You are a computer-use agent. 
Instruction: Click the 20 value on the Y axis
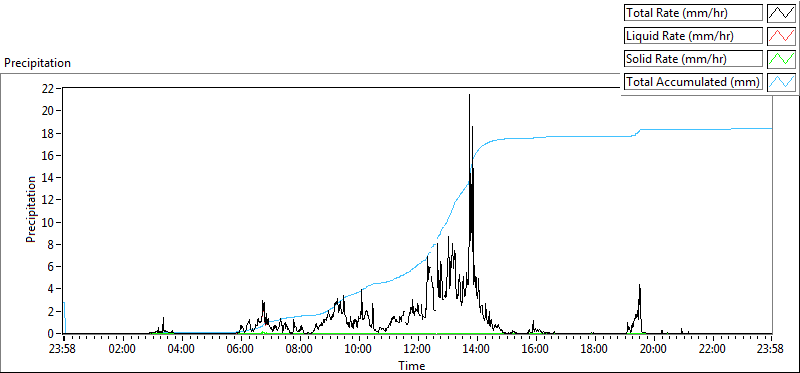[48, 111]
